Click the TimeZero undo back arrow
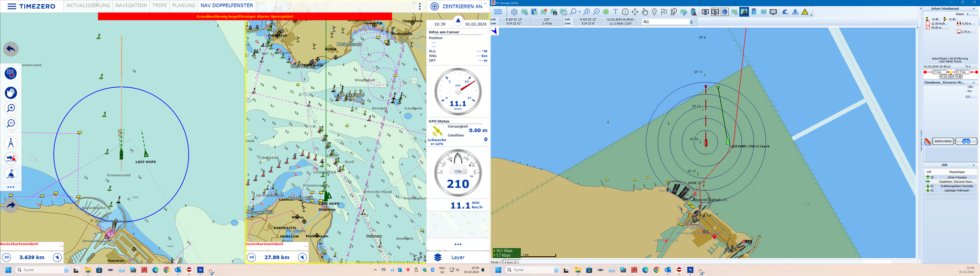This screenshot has width=980, height=276. point(11,49)
